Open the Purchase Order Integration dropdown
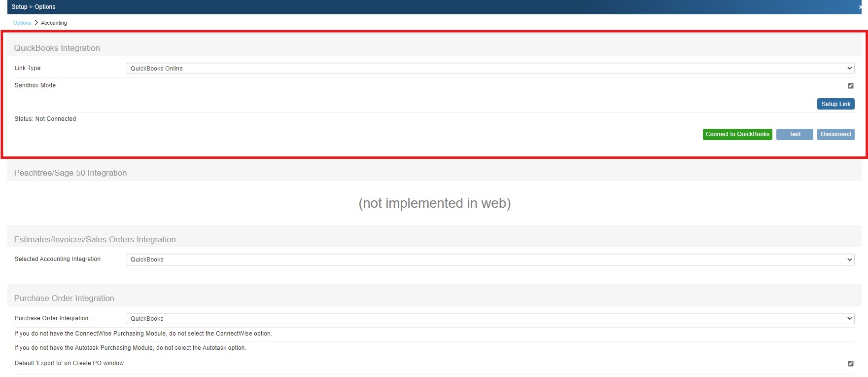 tap(490, 319)
